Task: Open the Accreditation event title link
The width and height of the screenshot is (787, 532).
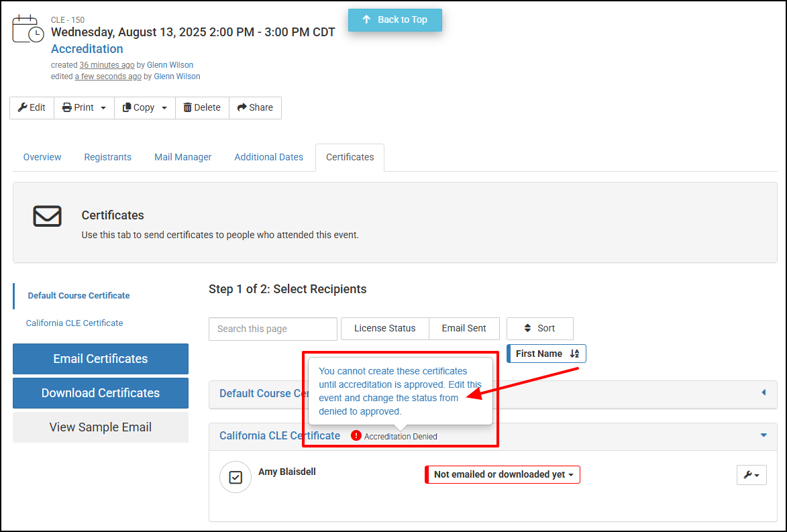Action: pyautogui.click(x=87, y=49)
